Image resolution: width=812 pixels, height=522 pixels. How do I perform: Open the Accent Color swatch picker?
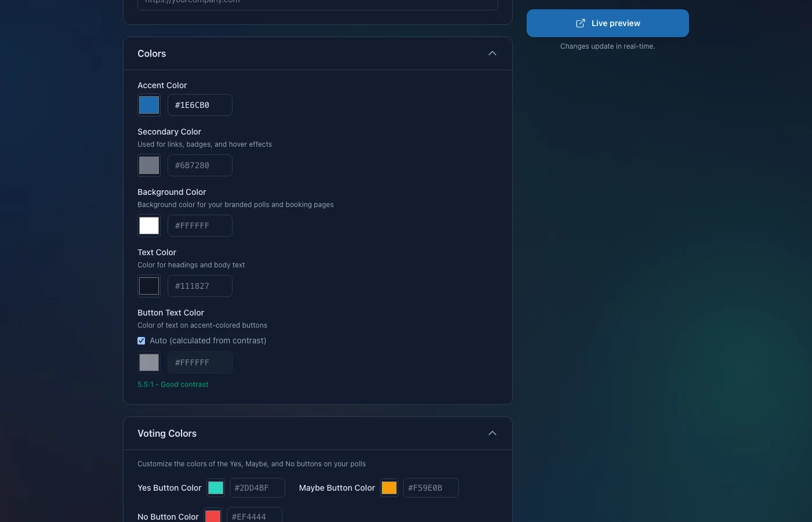pos(149,105)
